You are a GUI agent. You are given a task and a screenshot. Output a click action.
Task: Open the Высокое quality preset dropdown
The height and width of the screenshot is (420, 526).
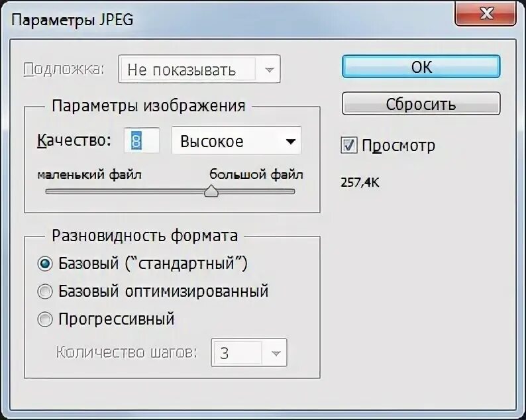[237, 141]
